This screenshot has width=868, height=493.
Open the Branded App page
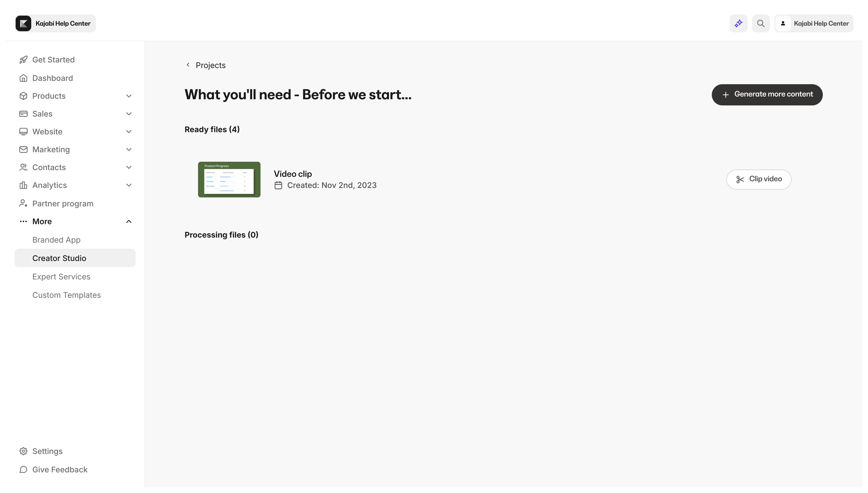pos(56,239)
